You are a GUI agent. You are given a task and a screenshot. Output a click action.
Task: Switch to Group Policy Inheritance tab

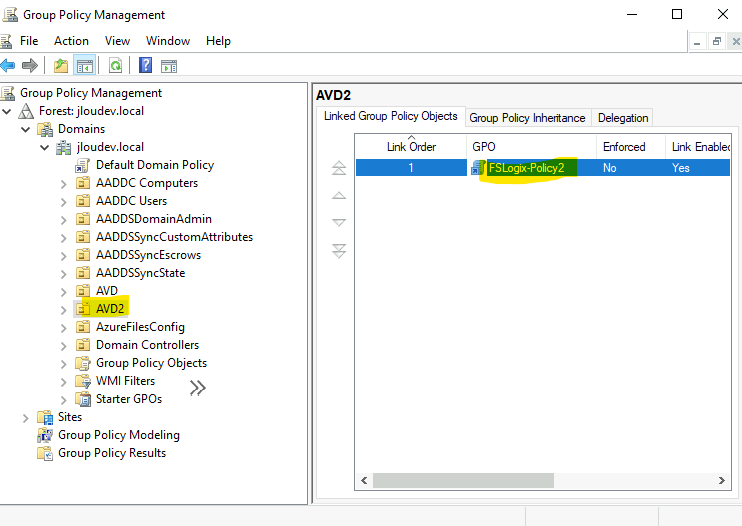[527, 118]
